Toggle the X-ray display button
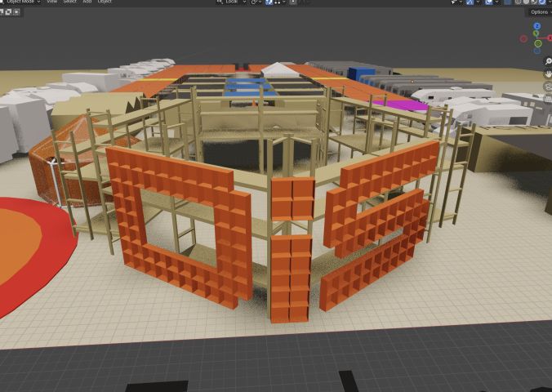Screen dimensions: 552x392 coord(506,2)
